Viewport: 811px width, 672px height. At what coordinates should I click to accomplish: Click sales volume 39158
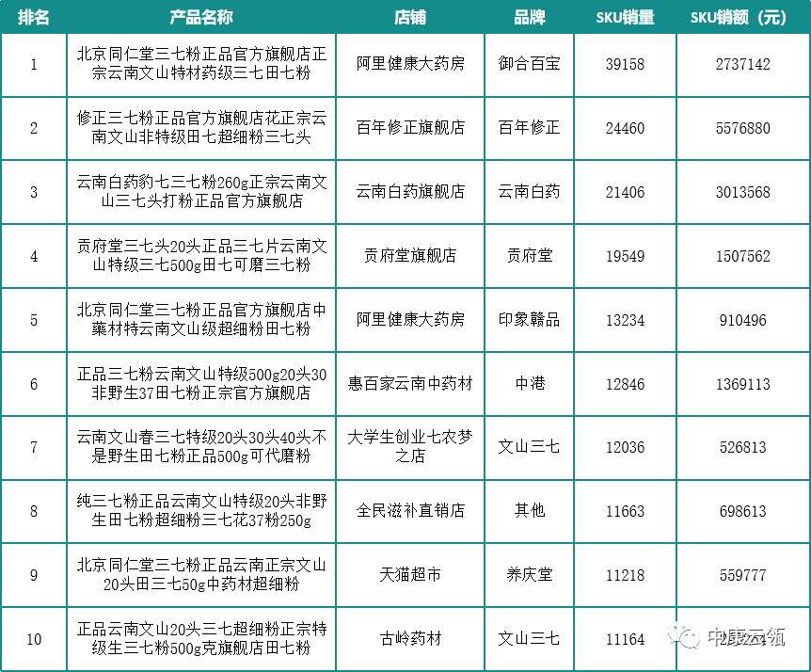[625, 64]
